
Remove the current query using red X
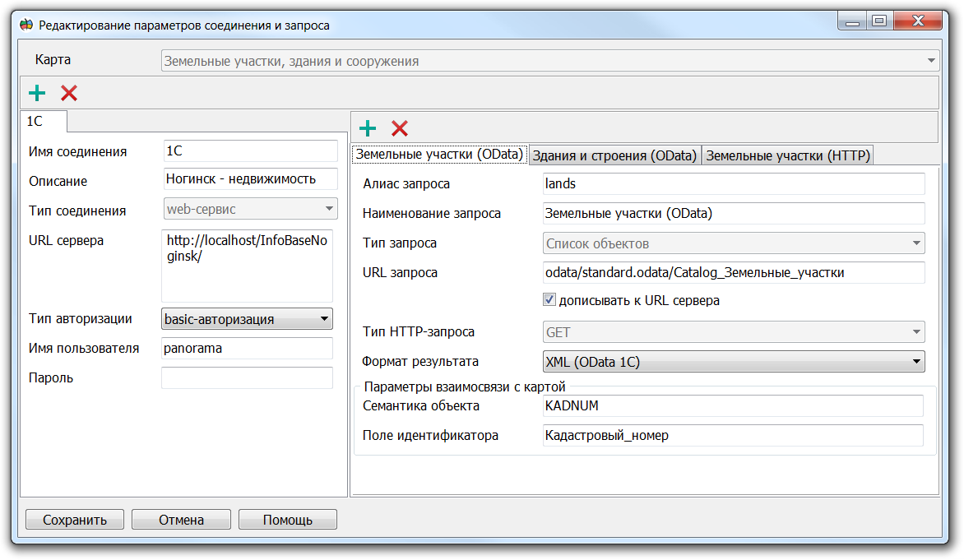(x=400, y=127)
